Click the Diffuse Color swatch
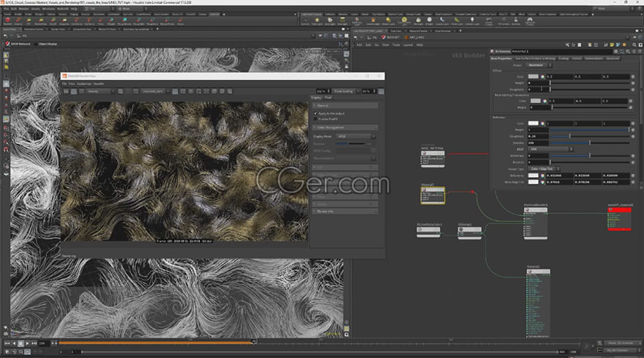644x358 pixels. [533, 76]
